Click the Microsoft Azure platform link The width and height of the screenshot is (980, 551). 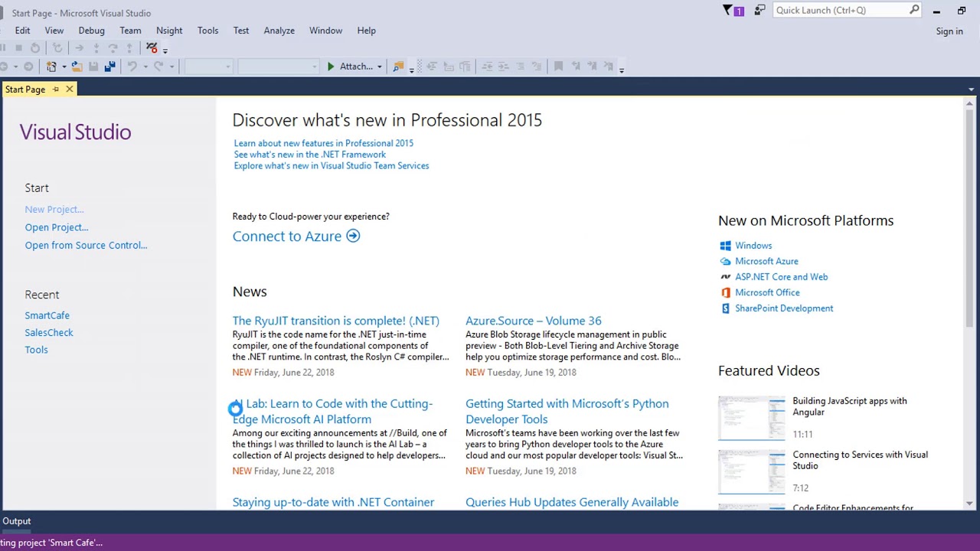point(766,262)
